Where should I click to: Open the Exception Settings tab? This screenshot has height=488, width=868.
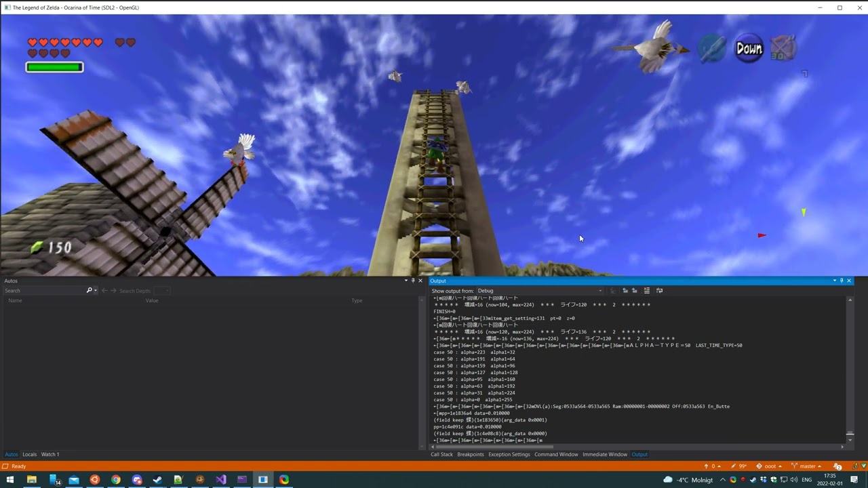[x=509, y=454]
